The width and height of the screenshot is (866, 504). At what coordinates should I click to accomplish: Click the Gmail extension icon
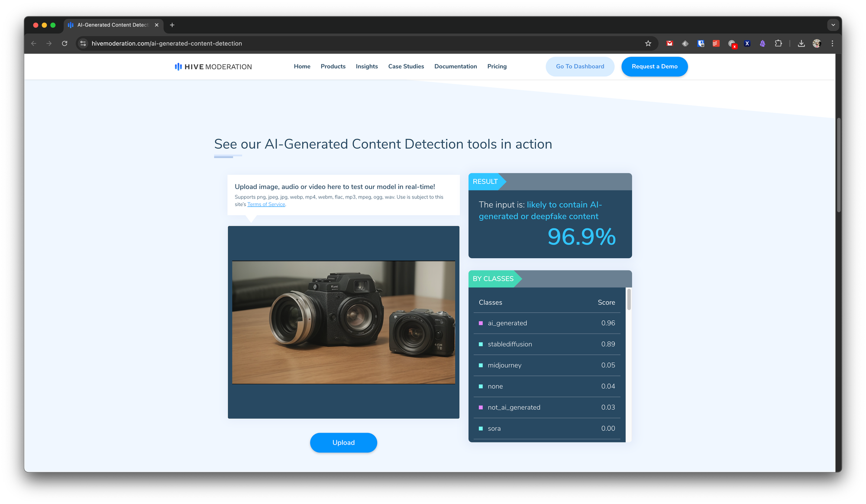coord(670,43)
